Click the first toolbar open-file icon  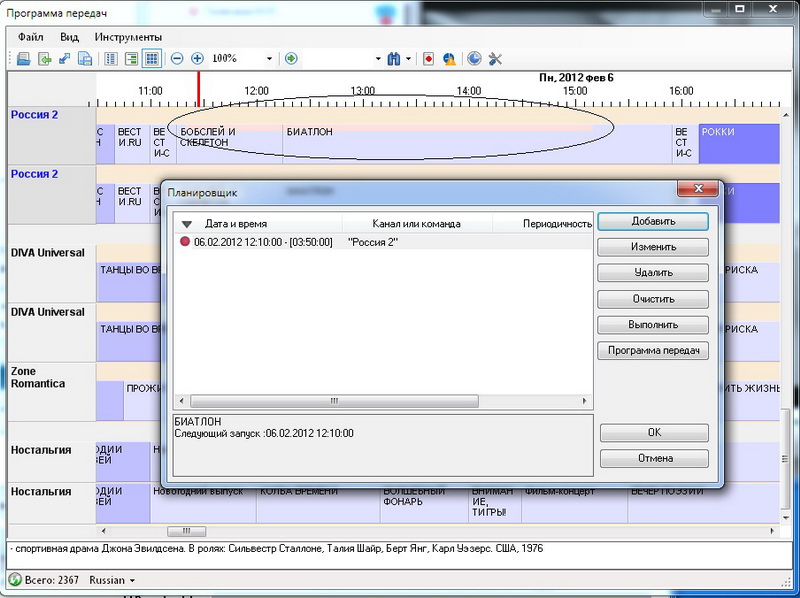[x=23, y=59]
